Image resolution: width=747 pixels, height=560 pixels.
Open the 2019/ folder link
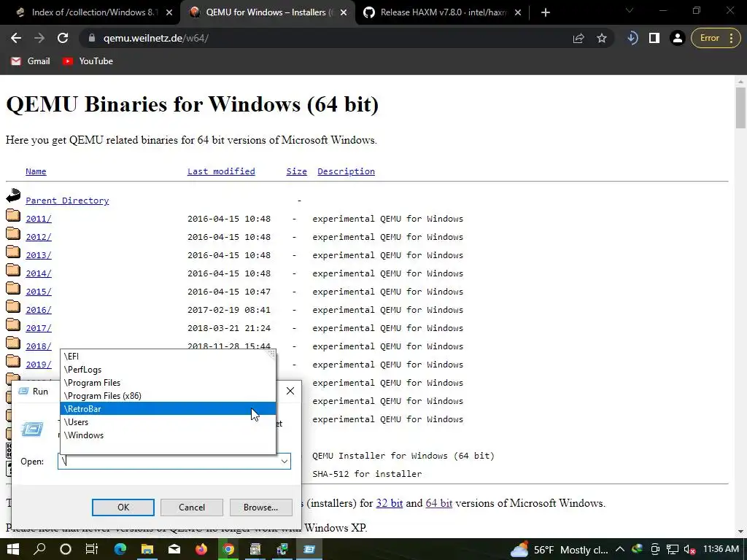pyautogui.click(x=39, y=365)
